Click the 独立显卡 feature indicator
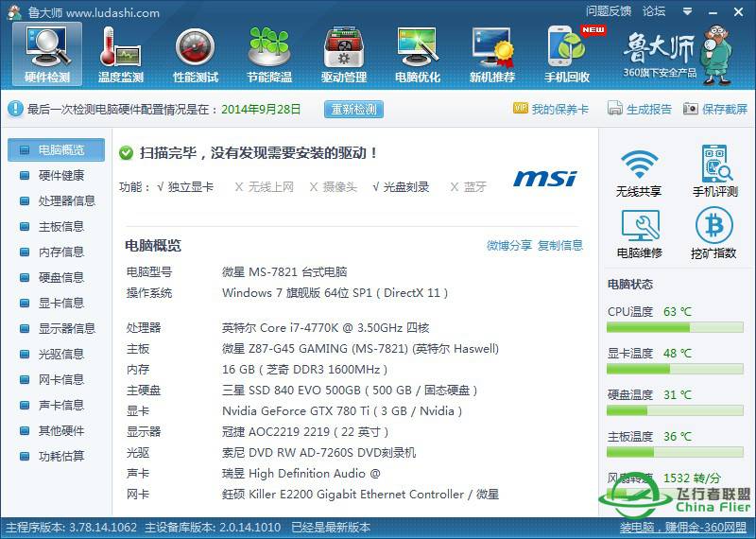 pos(185,186)
